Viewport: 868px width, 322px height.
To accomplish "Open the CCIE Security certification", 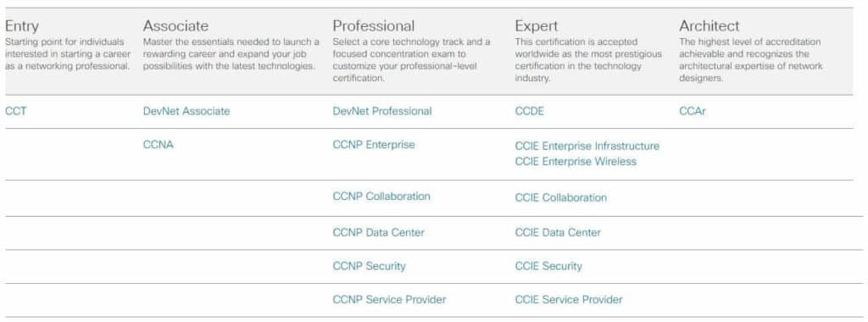I will click(x=548, y=266).
